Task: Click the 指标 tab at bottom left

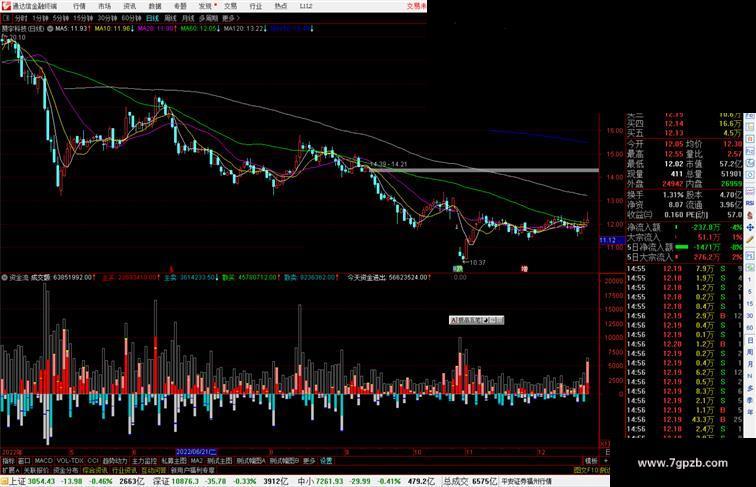Action: [8, 461]
